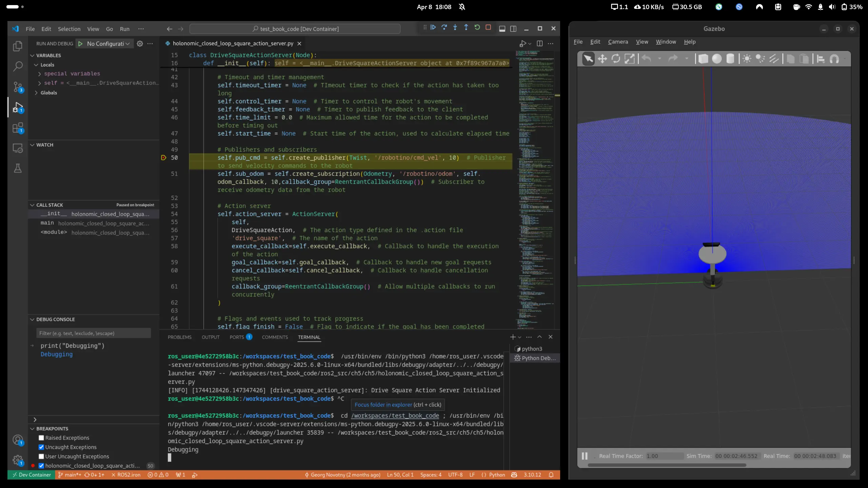Screen dimensions: 868x488
Task: Switch to the PROBLEMS panel tab
Action: point(179,337)
